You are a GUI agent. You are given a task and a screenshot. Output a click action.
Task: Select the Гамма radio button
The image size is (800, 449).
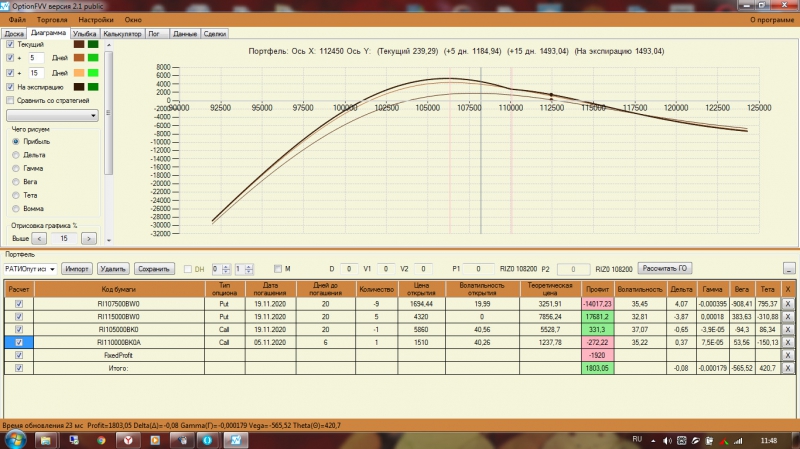click(x=16, y=168)
